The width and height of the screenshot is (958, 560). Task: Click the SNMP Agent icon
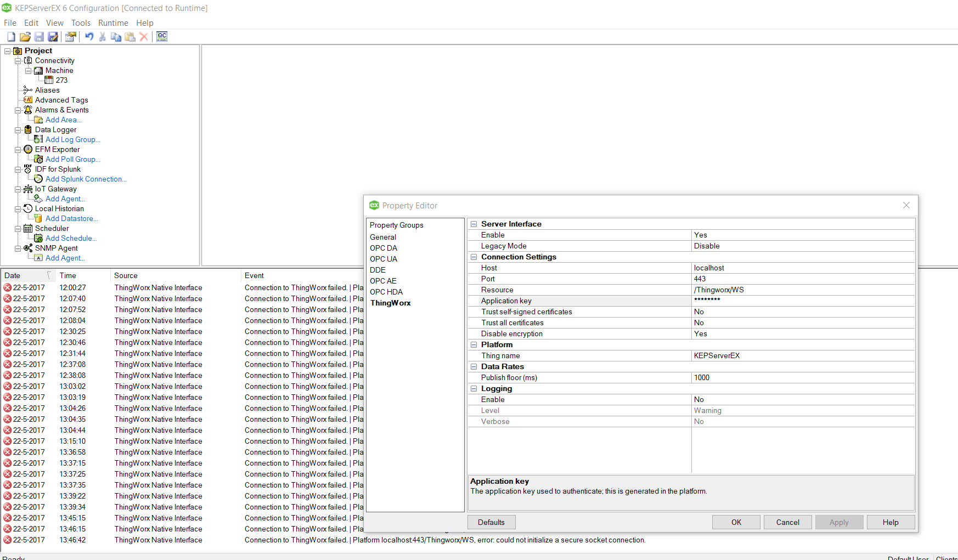click(28, 248)
